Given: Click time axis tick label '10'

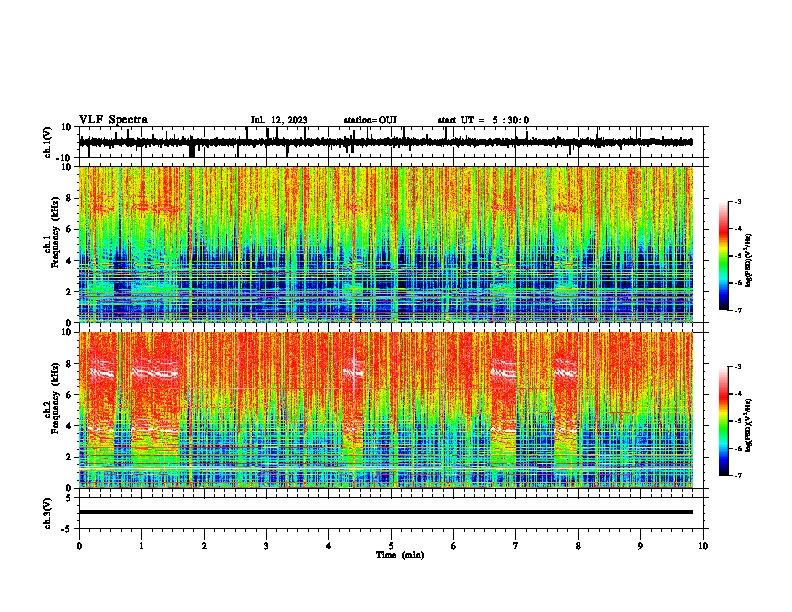Looking at the screenshot, I should point(703,546).
